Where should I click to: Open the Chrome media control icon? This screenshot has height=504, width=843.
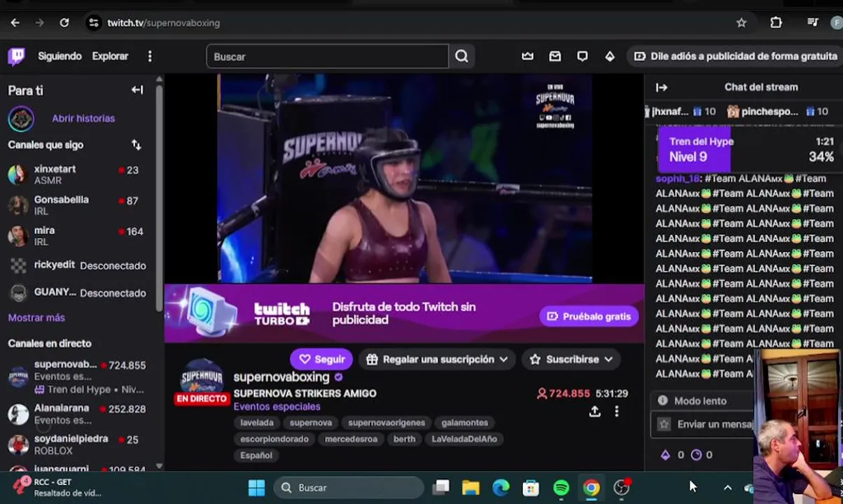click(813, 22)
